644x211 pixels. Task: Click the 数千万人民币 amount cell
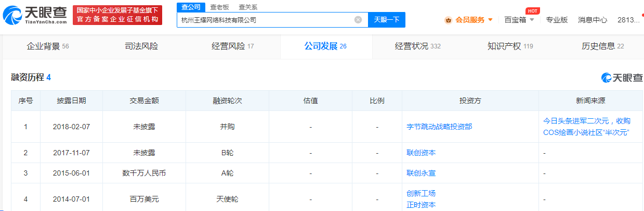click(144, 172)
